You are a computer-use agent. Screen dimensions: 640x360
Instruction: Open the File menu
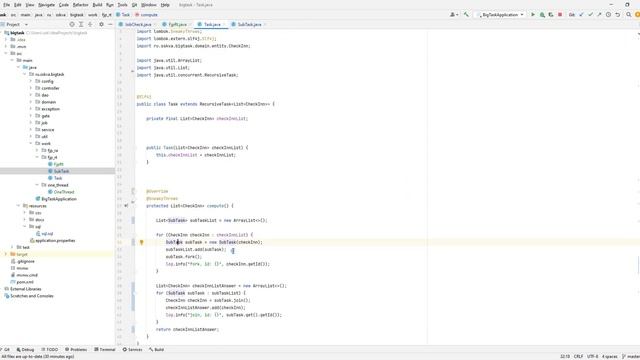pyautogui.click(x=7, y=5)
